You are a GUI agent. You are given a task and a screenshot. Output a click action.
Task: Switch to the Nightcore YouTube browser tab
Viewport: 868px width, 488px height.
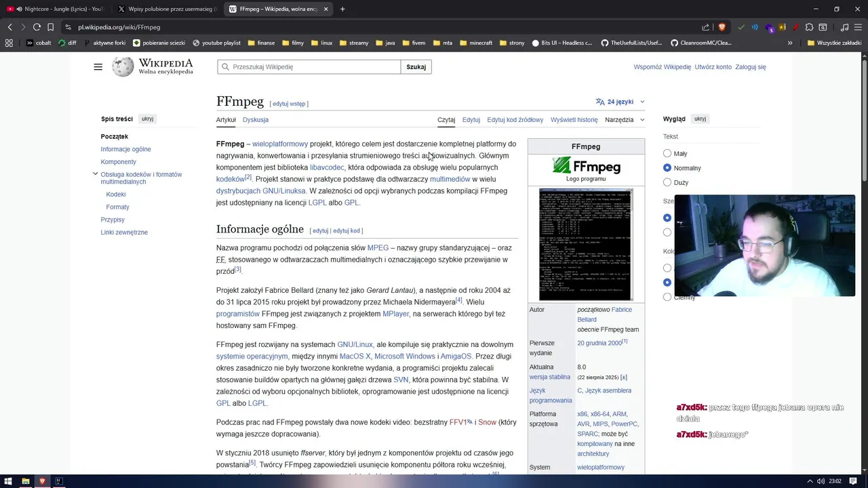[54, 9]
